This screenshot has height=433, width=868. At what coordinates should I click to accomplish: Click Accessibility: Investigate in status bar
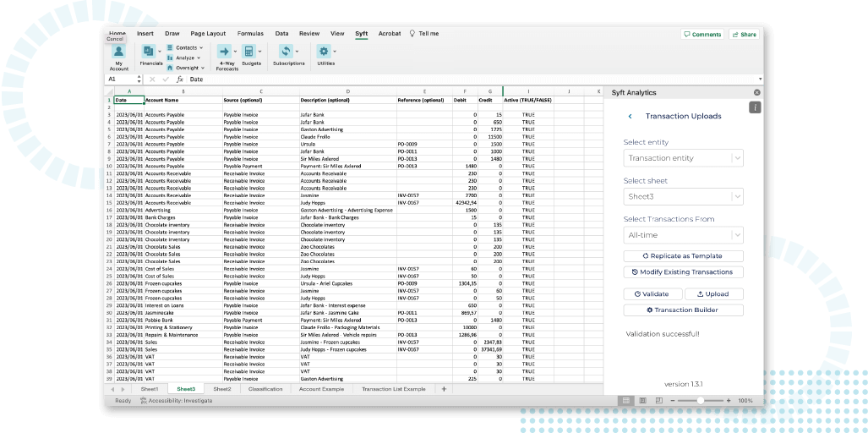[176, 400]
